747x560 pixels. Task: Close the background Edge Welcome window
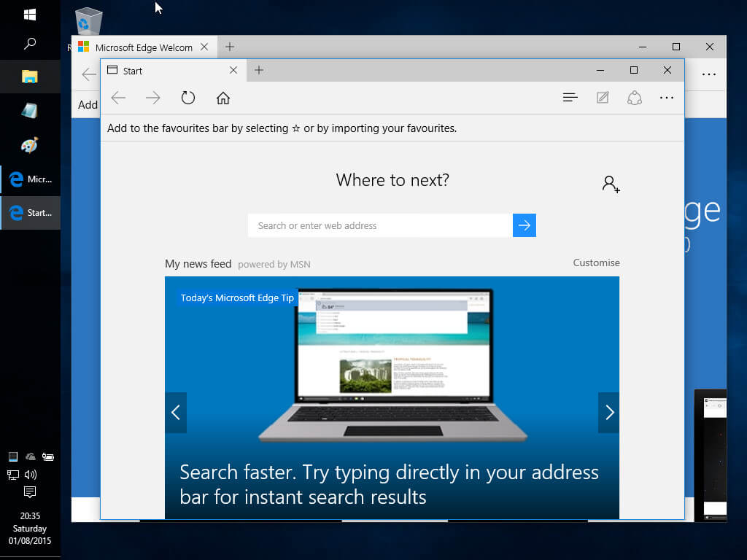tap(709, 47)
